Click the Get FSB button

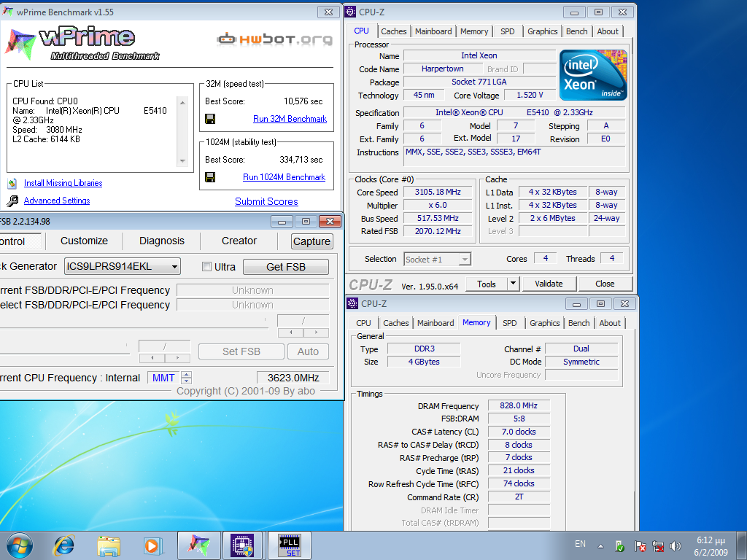[286, 267]
